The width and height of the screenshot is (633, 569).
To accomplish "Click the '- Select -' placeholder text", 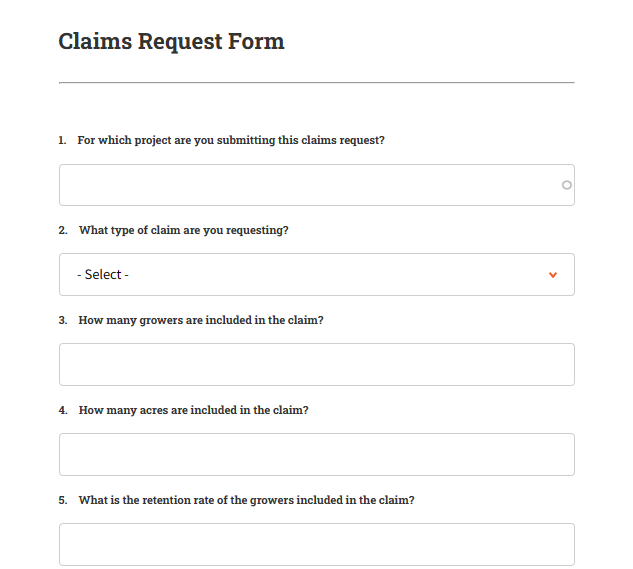I will [x=103, y=275].
